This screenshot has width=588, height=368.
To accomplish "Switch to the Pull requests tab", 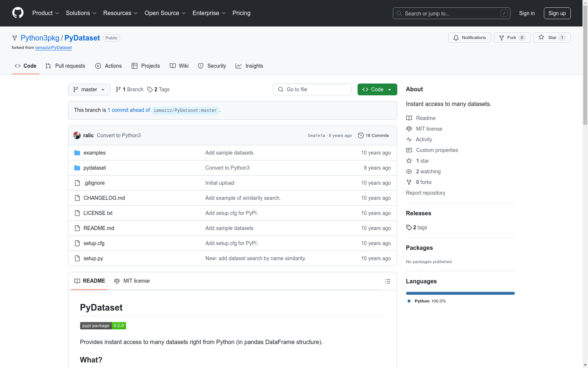I will [65, 66].
